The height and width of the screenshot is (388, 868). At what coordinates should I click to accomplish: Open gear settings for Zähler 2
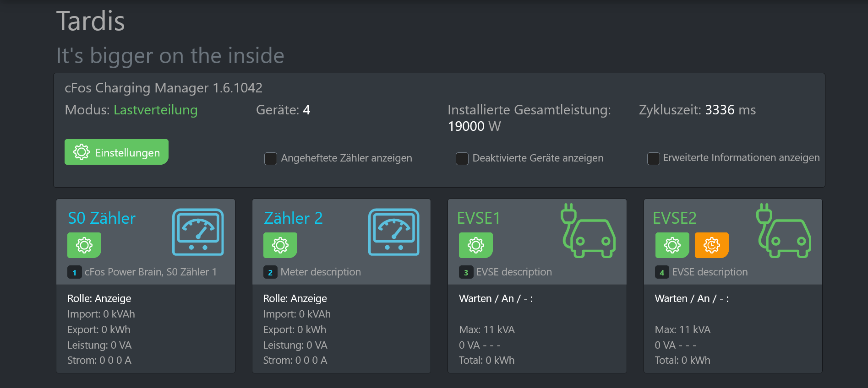(280, 245)
